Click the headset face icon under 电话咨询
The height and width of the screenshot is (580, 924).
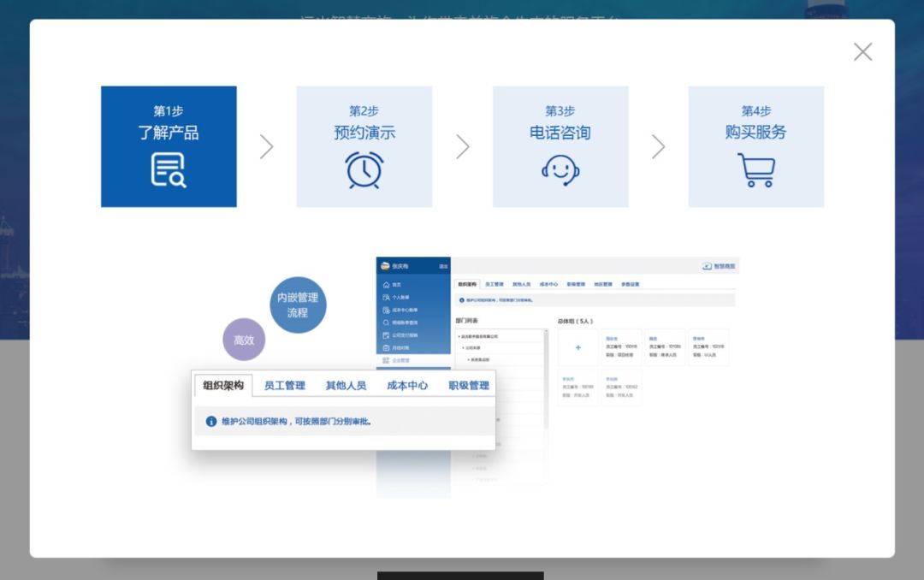pos(560,169)
